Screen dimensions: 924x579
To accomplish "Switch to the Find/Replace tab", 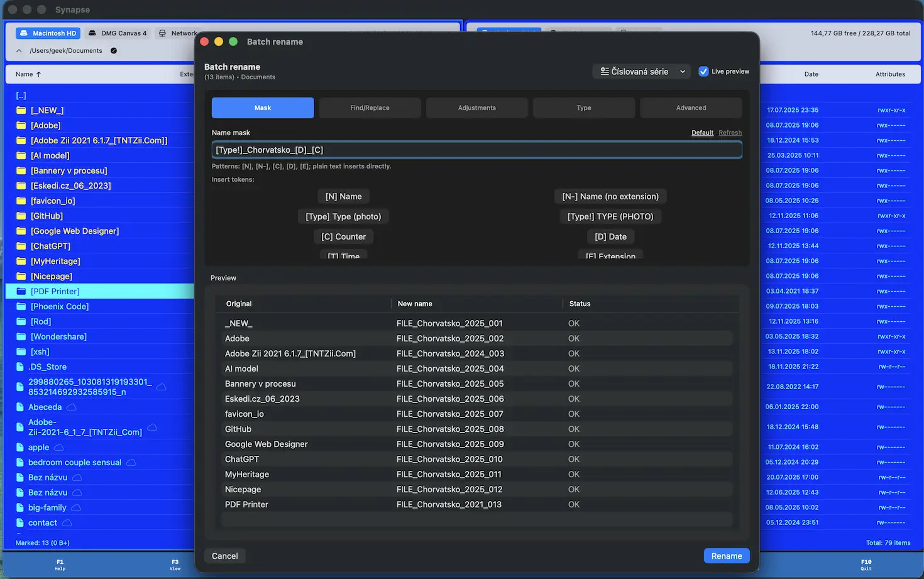I will pos(370,108).
